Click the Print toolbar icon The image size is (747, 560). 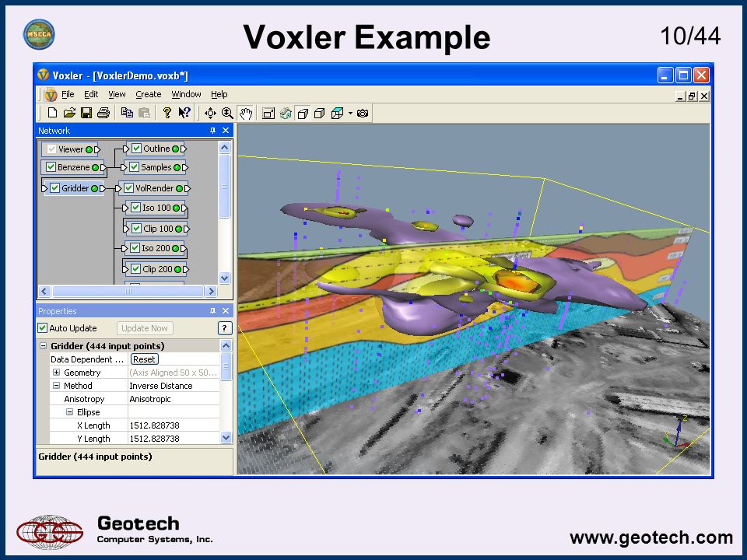click(103, 113)
